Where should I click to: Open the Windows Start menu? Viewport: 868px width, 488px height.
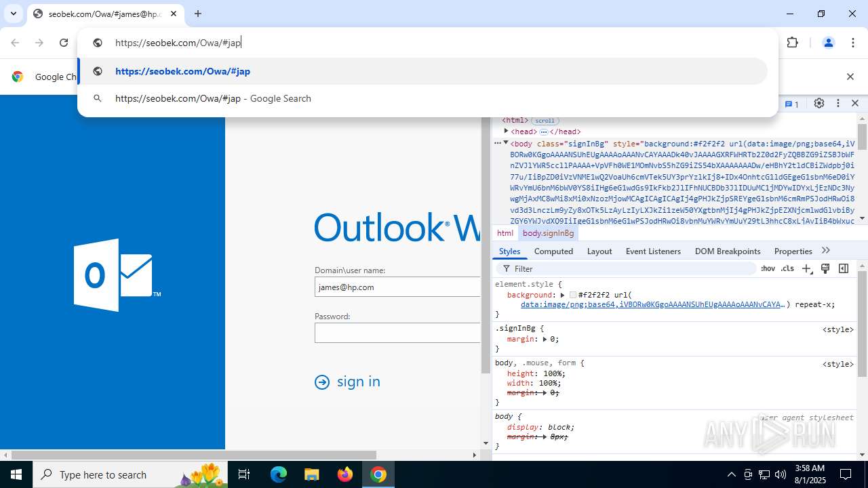(x=16, y=474)
